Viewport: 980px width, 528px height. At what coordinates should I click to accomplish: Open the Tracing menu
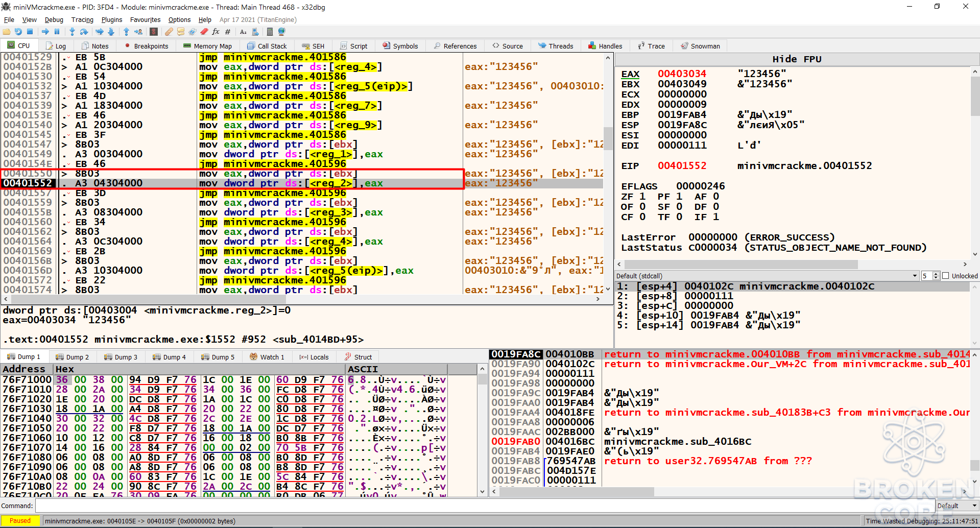tap(82, 19)
